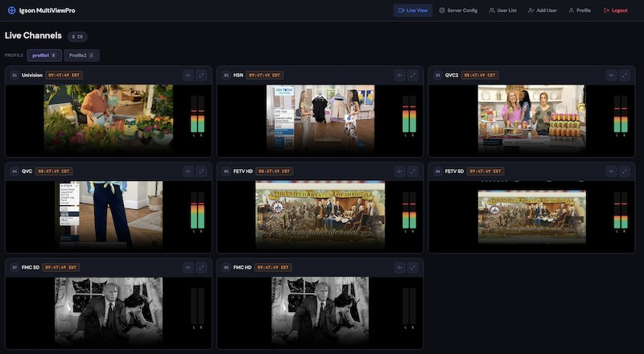The width and height of the screenshot is (644, 354).
Task: Click the Univision audio level meter
Action: 197,116
